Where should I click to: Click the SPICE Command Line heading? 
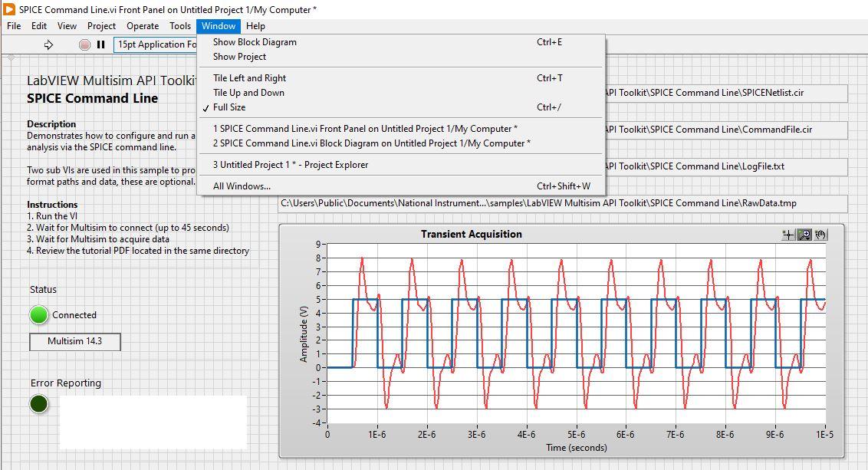tap(93, 99)
